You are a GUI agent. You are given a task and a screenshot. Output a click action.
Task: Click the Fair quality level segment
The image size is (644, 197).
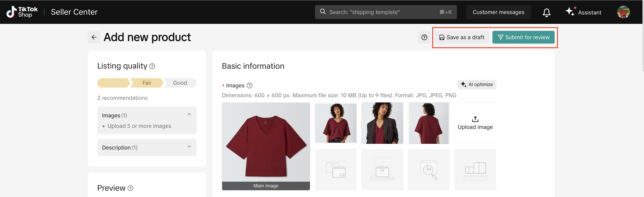147,83
